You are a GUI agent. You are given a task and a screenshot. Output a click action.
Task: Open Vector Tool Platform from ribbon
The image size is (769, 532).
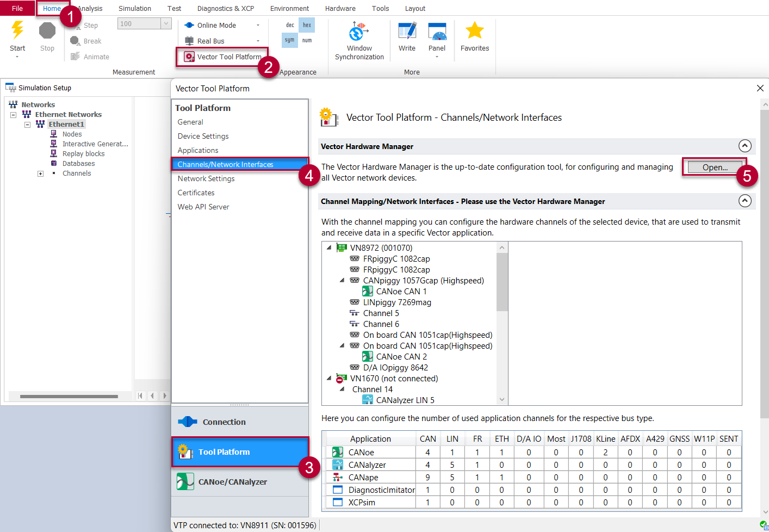coord(222,57)
